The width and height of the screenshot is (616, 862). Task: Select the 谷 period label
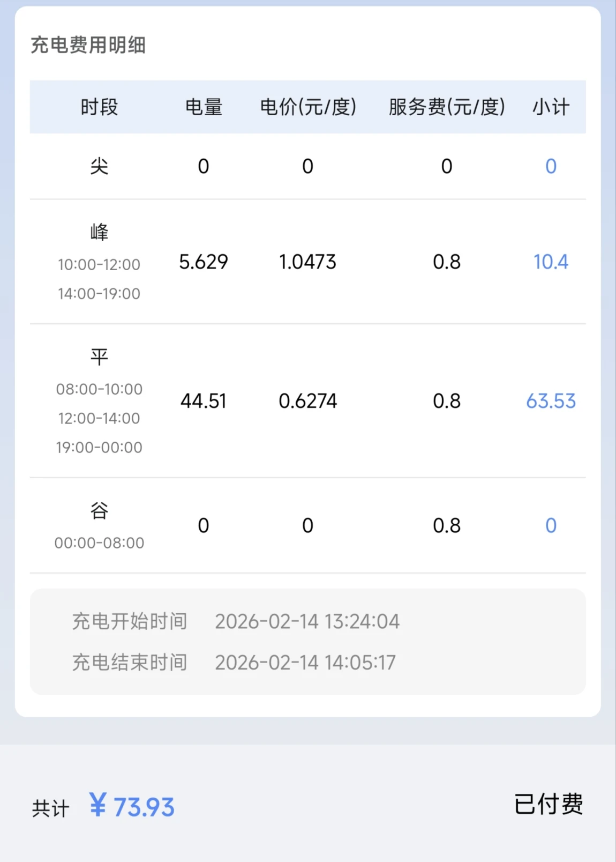click(x=99, y=510)
